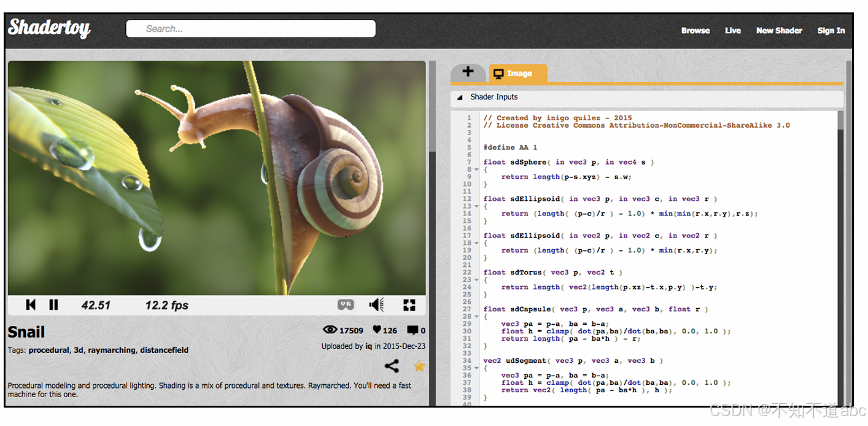
Task: Fold sdCapsule function at line 28
Action: [476, 317]
